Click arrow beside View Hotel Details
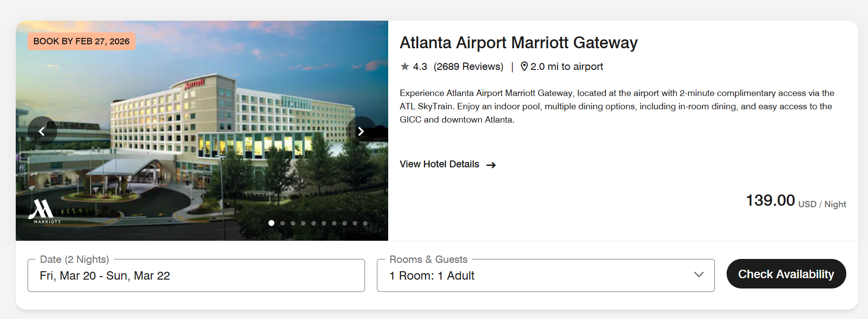Screen dimensions: 868x319 pyautogui.click(x=491, y=165)
